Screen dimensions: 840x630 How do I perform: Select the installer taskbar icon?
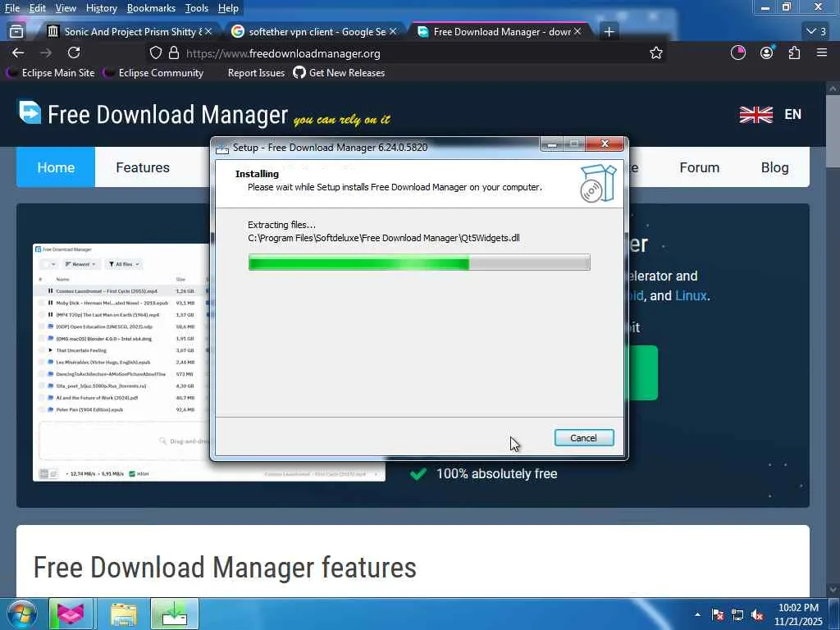[x=175, y=614]
